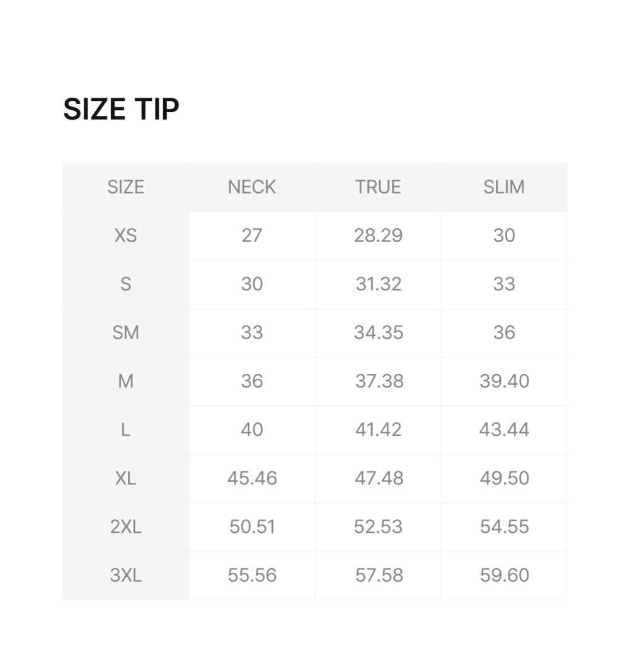Screen dimensions: 630x672
Task: Select the TRUE column header
Action: [x=378, y=187]
